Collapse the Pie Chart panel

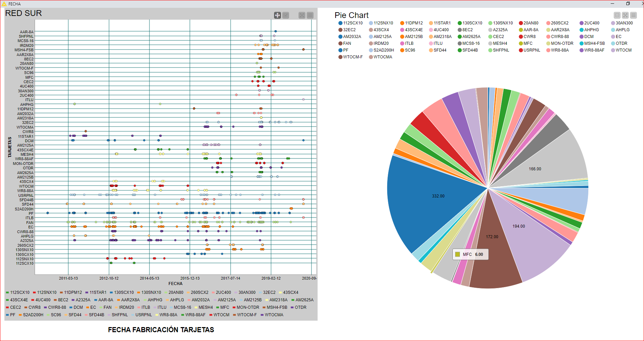click(617, 15)
